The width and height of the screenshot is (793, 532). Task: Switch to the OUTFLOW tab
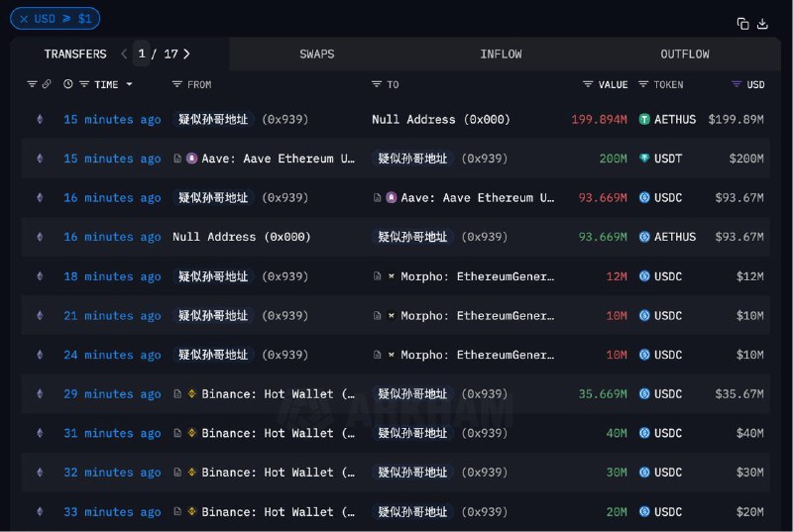[x=684, y=54]
